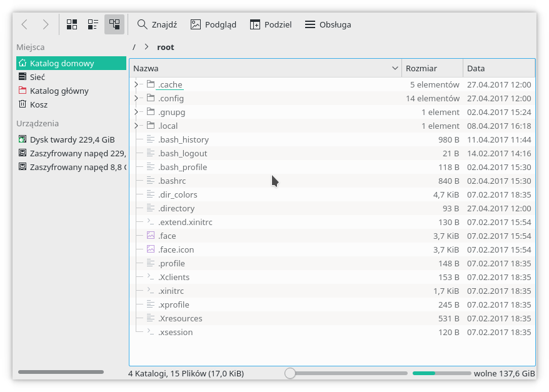The height and width of the screenshot is (392, 549).
Task: Click the Katalog główny red folder icon
Action: coord(23,90)
